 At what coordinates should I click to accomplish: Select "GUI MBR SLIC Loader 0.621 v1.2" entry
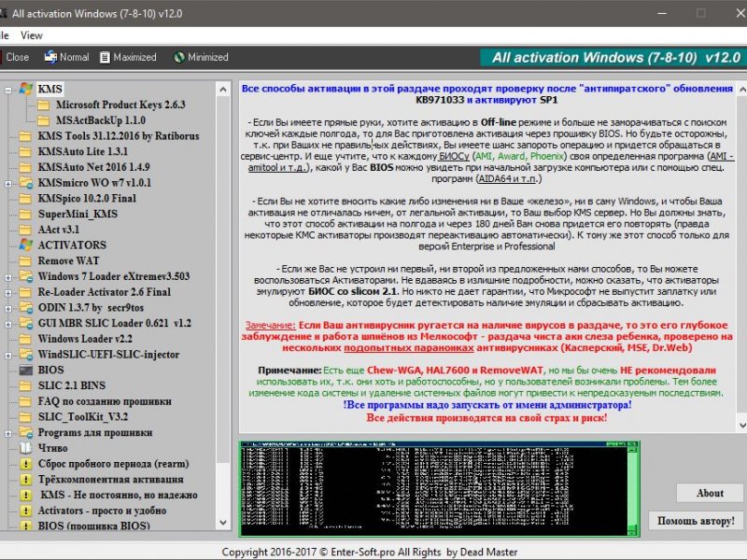[115, 323]
